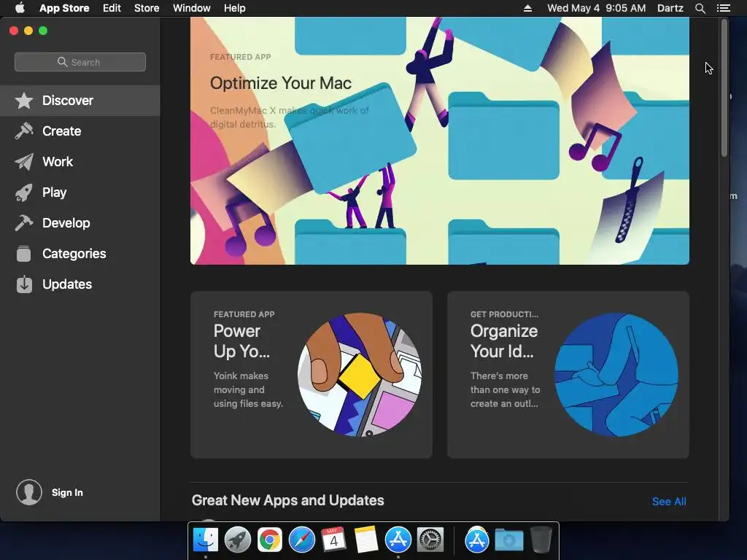Image resolution: width=747 pixels, height=560 pixels.
Task: Open the Downloads folder in the Dock
Action: [508, 540]
